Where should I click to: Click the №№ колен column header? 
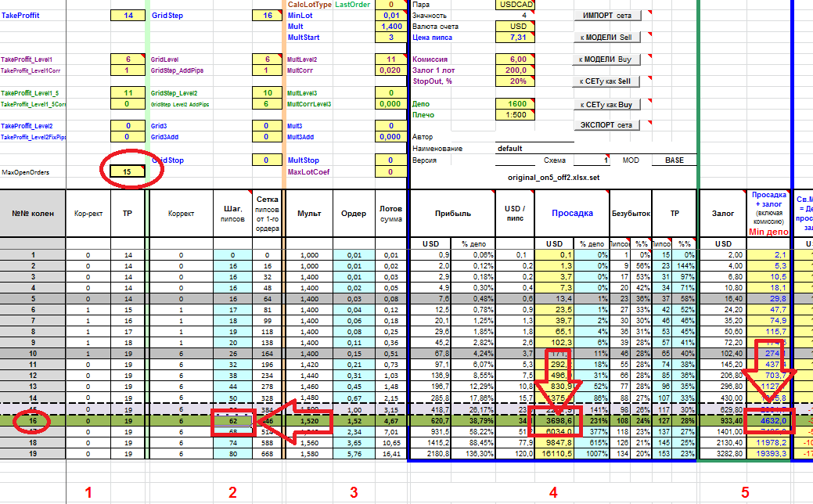coord(33,213)
